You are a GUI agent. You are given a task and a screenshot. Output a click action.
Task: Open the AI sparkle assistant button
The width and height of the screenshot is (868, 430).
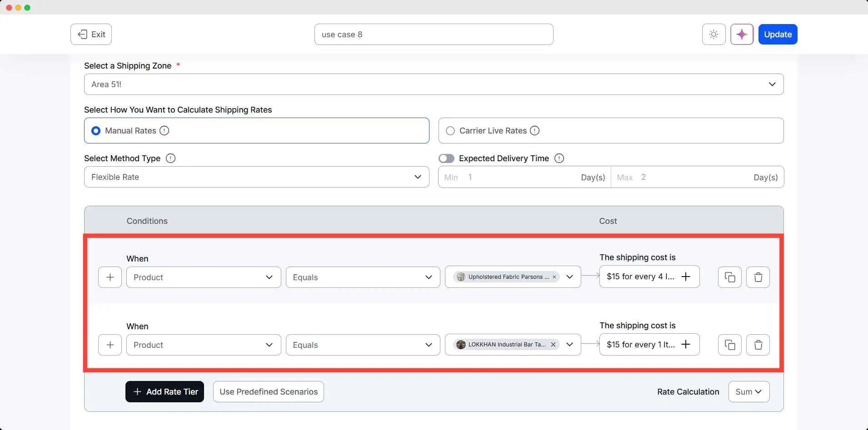point(742,35)
